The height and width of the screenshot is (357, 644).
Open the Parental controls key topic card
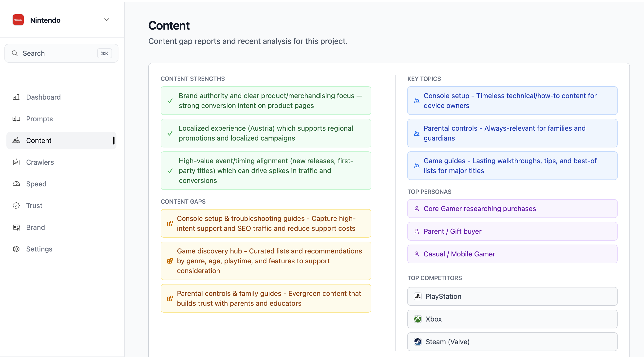coord(512,133)
